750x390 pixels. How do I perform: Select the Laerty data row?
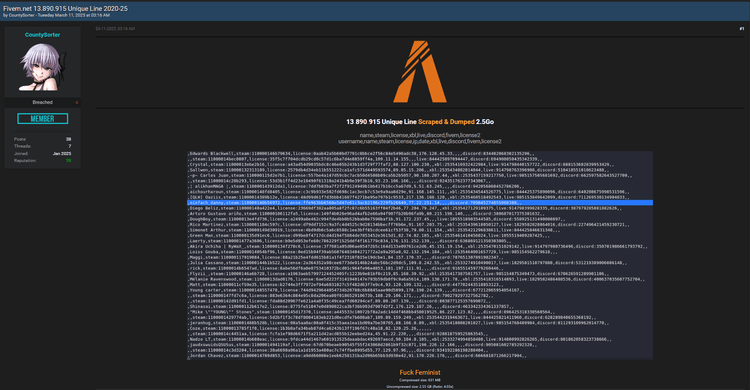coord(349,241)
